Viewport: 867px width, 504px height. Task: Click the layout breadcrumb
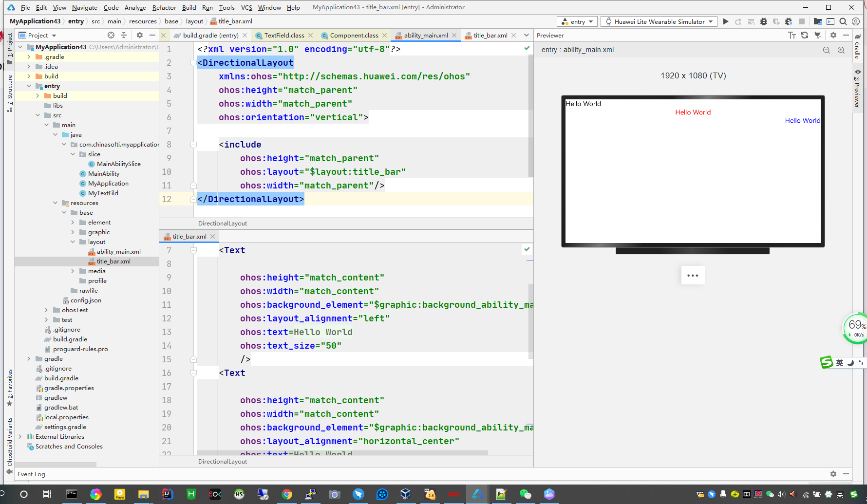click(x=194, y=21)
